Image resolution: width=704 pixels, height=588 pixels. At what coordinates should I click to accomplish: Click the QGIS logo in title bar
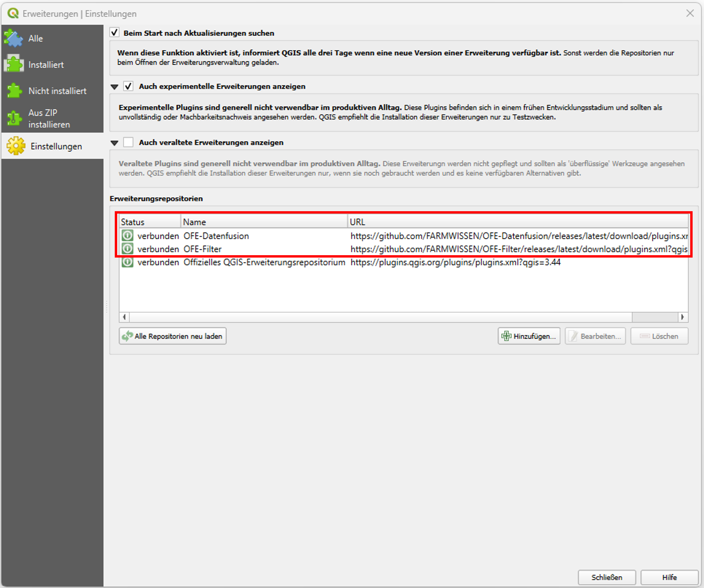(x=13, y=14)
